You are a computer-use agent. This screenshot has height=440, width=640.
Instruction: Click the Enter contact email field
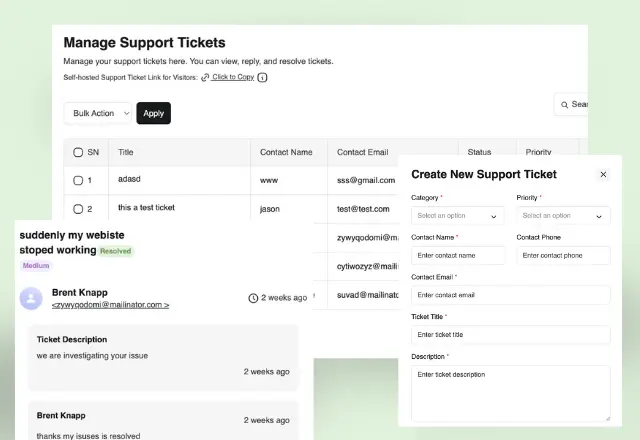point(511,295)
